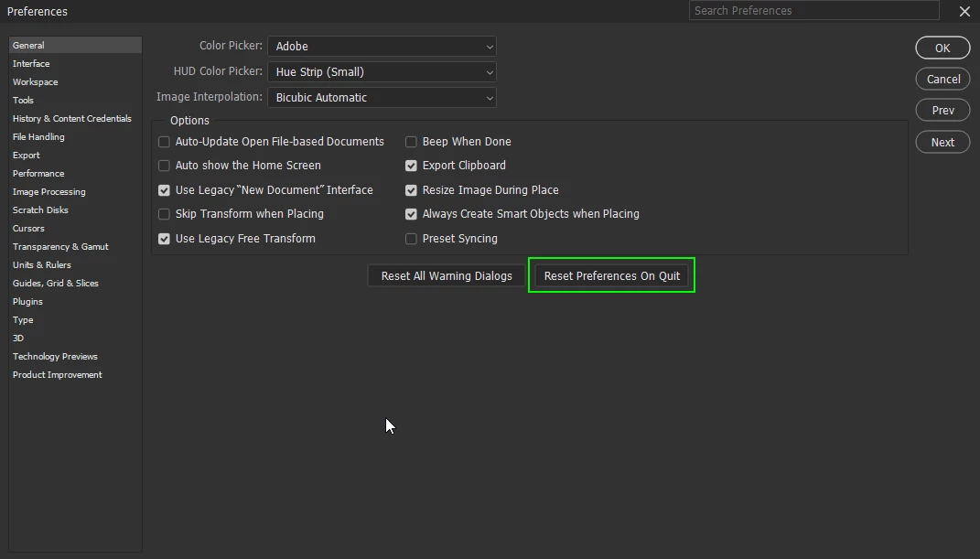Open Workspace preferences section
This screenshot has height=559, width=980.
(x=75, y=81)
